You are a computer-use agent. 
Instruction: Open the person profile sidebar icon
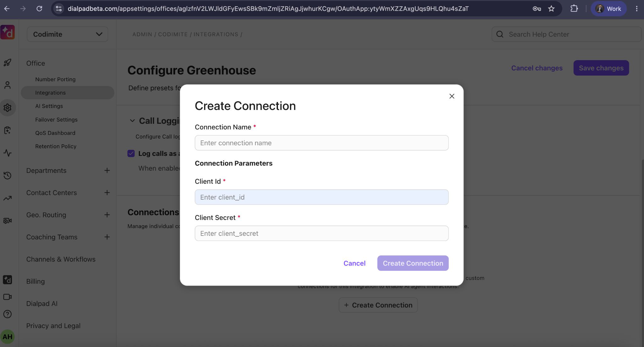[x=8, y=85]
